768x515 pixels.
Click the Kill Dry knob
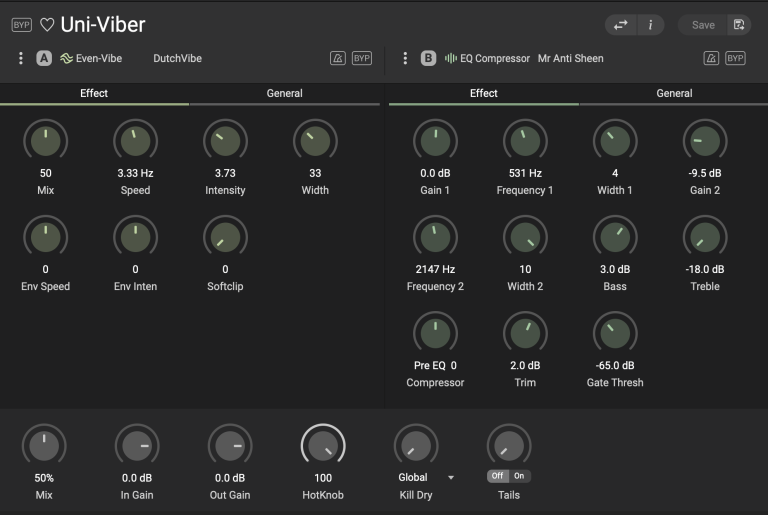click(x=416, y=446)
